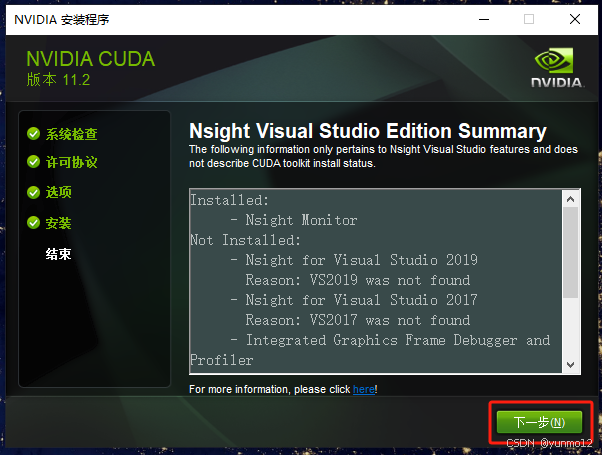The width and height of the screenshot is (602, 455).
Task: Click the summary scrollbar down arrow
Action: pyautogui.click(x=571, y=364)
